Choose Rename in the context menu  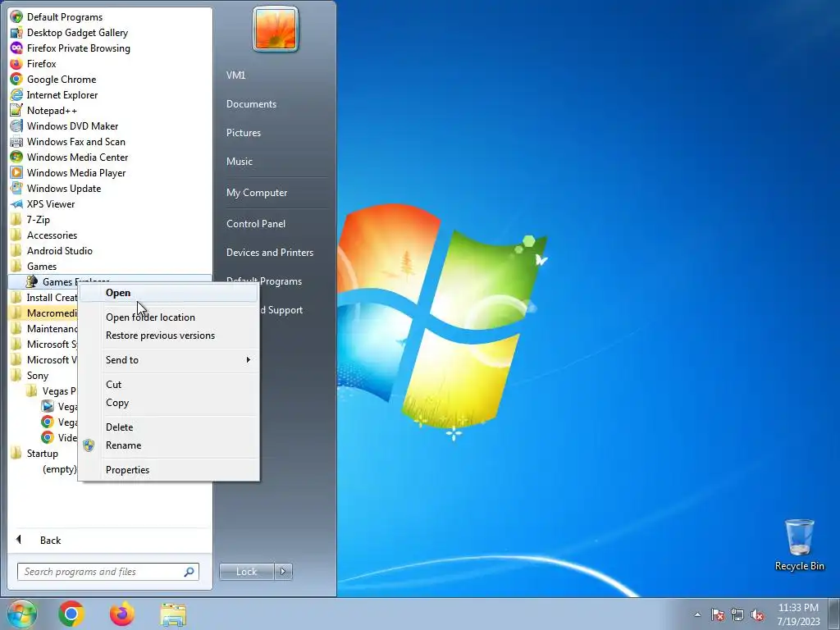click(169, 445)
